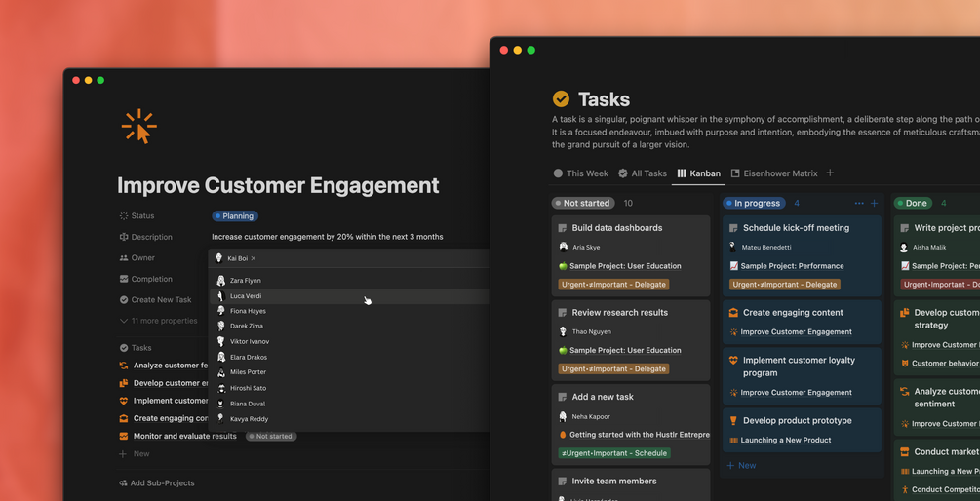Click Add Sub-Projects
This screenshot has height=501, width=980.
coord(157,482)
